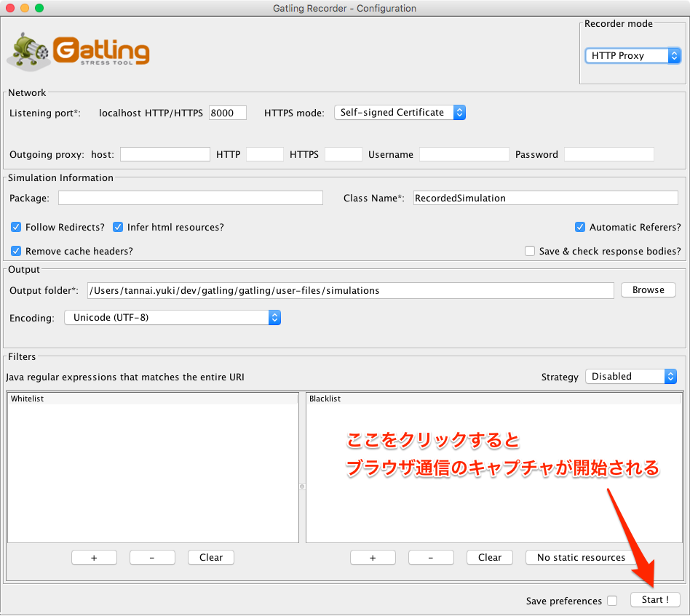This screenshot has width=690, height=616.
Task: Click the Whitelist column header
Action: pos(153,399)
